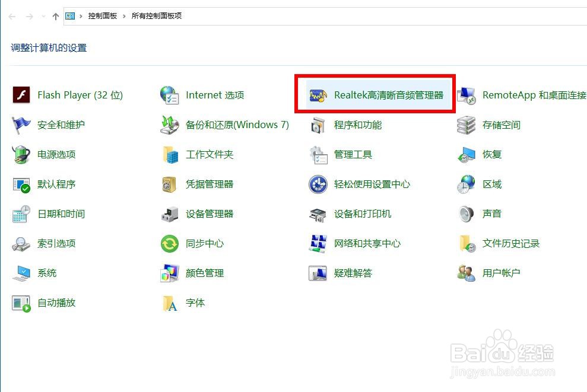Select 控制面板 in the breadcrumb
The image size is (587, 392).
tap(103, 16)
